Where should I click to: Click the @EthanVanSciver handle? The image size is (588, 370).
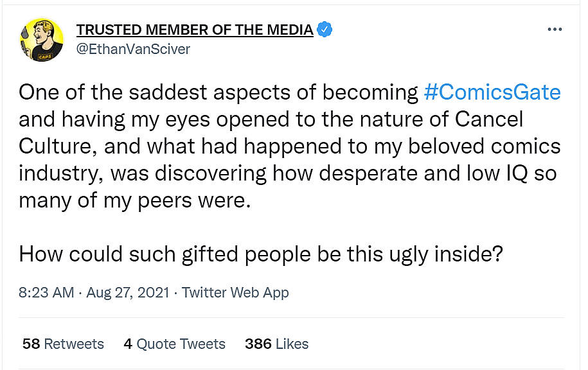point(133,49)
